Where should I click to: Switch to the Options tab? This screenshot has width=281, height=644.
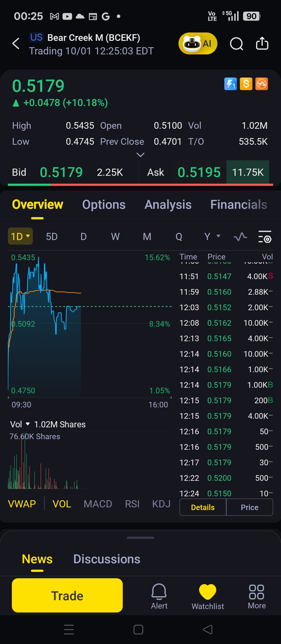tap(104, 205)
